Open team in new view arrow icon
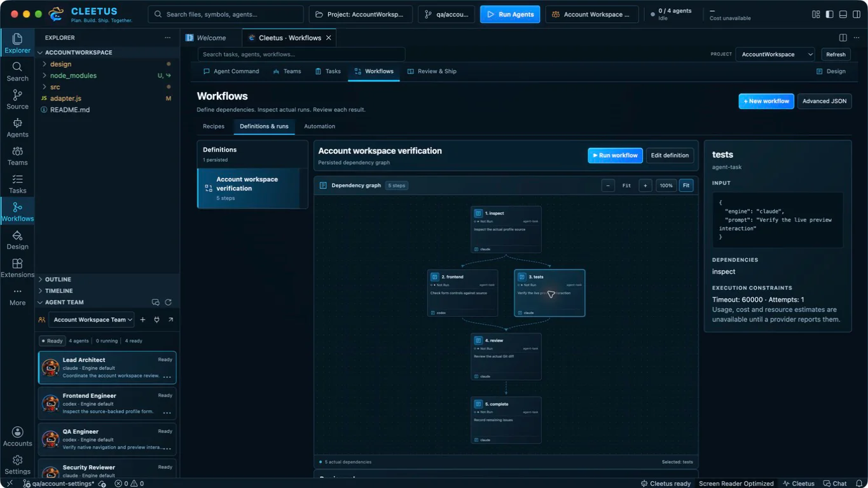 170,320
